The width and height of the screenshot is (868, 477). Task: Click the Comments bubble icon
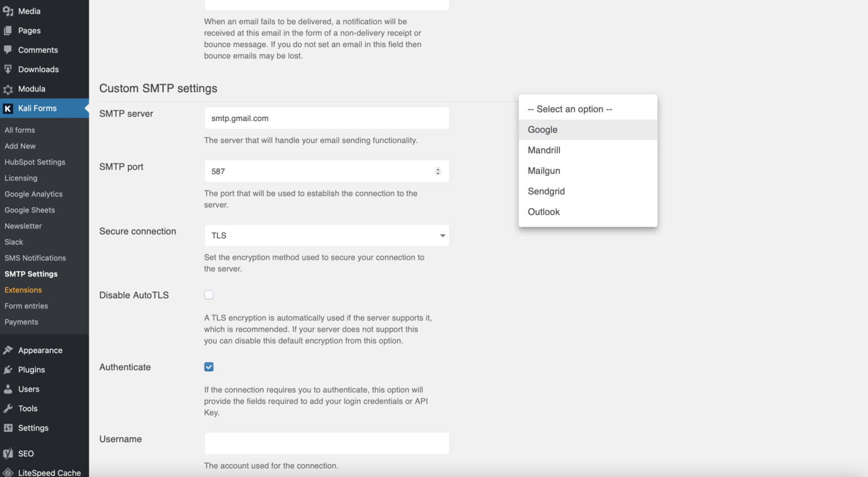8,50
